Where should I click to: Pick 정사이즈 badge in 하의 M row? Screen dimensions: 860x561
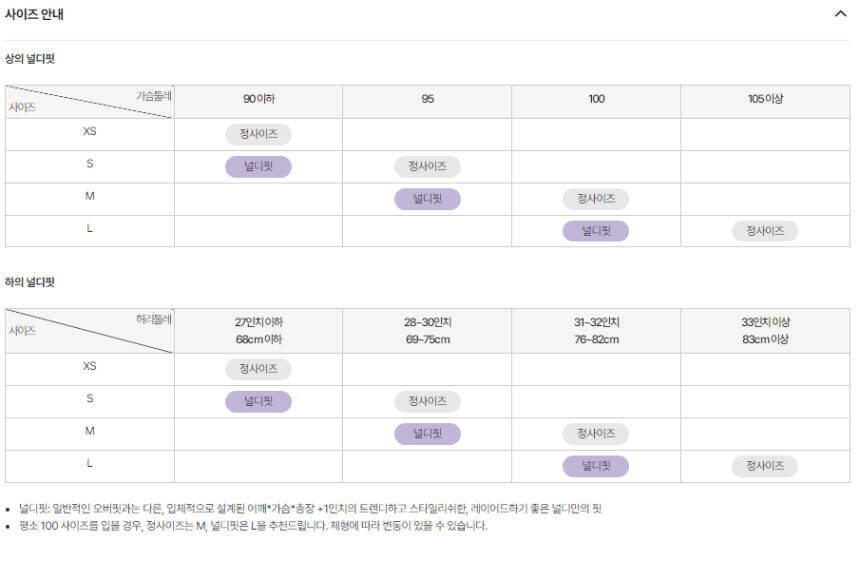[596, 434]
